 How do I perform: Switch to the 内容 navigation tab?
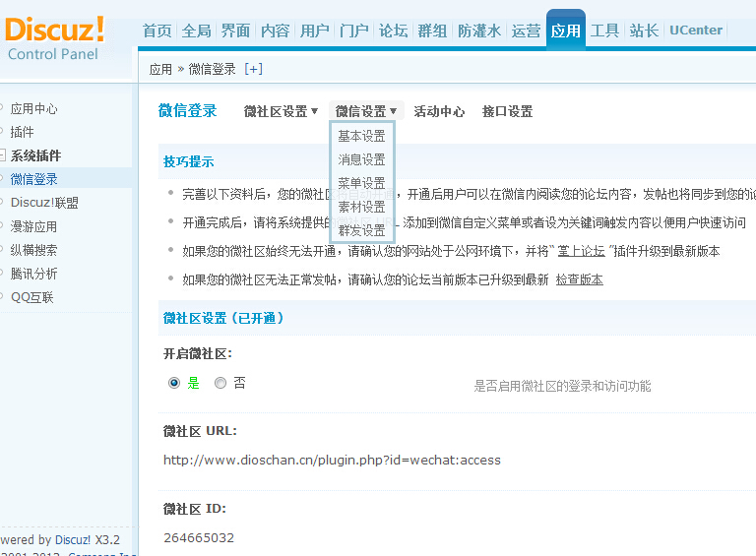pyautogui.click(x=275, y=31)
